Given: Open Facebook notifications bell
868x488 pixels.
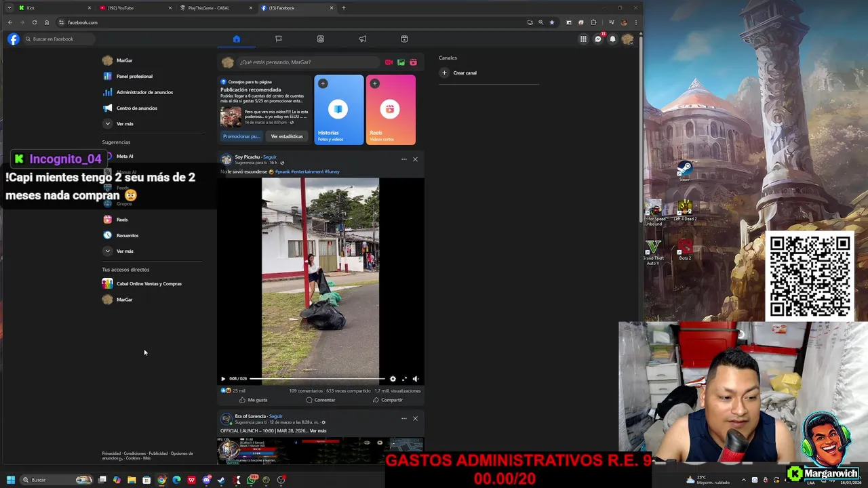Looking at the screenshot, I should (612, 39).
